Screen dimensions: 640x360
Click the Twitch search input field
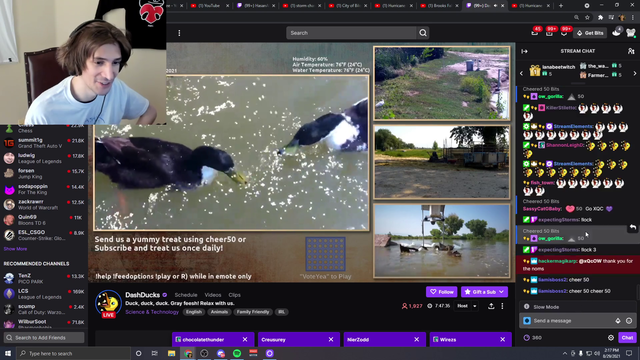coord(351,33)
